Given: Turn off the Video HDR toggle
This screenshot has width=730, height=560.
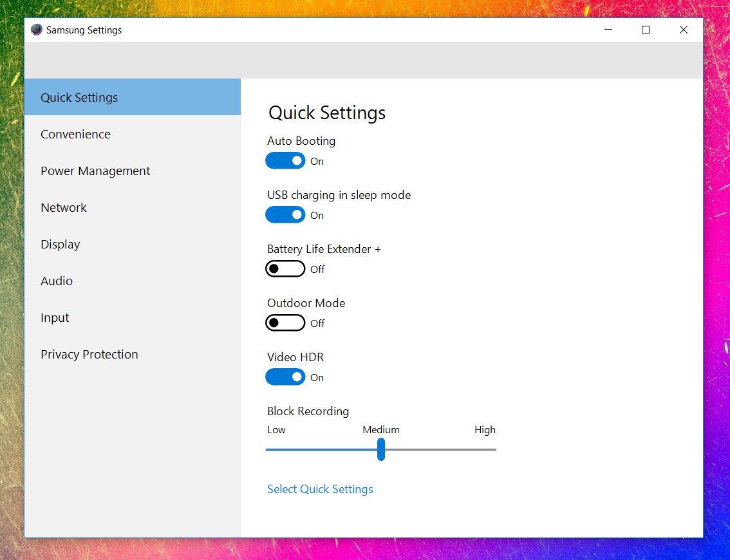Looking at the screenshot, I should (285, 377).
